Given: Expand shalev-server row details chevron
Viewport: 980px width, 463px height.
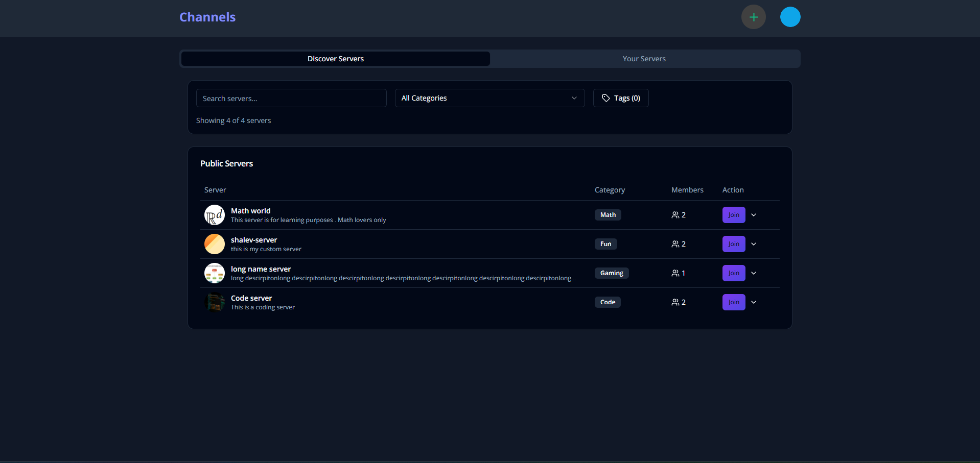Looking at the screenshot, I should [754, 244].
